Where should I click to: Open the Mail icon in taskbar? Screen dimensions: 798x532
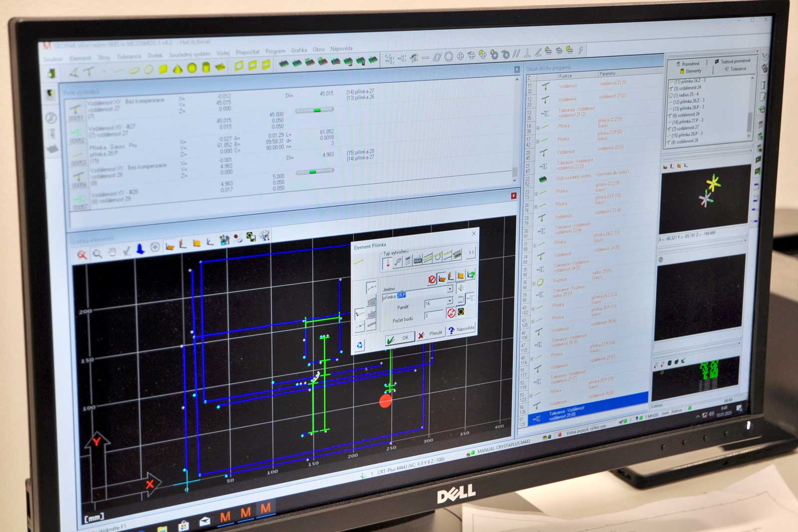205,522
